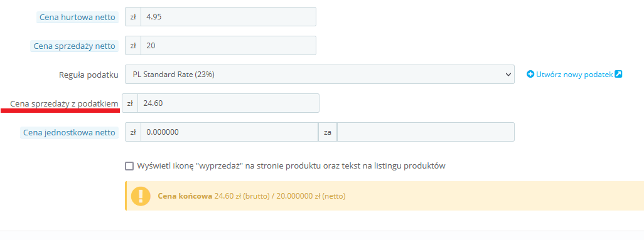Focus the price with tax field showing 24.60
644x240 pixels.
click(x=228, y=103)
